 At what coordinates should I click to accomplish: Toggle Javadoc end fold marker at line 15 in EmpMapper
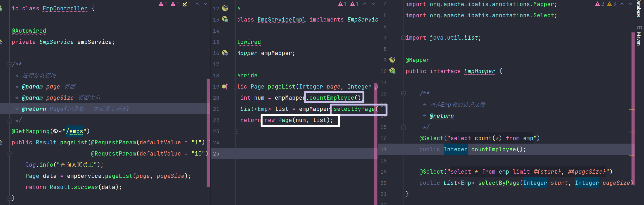click(x=403, y=127)
